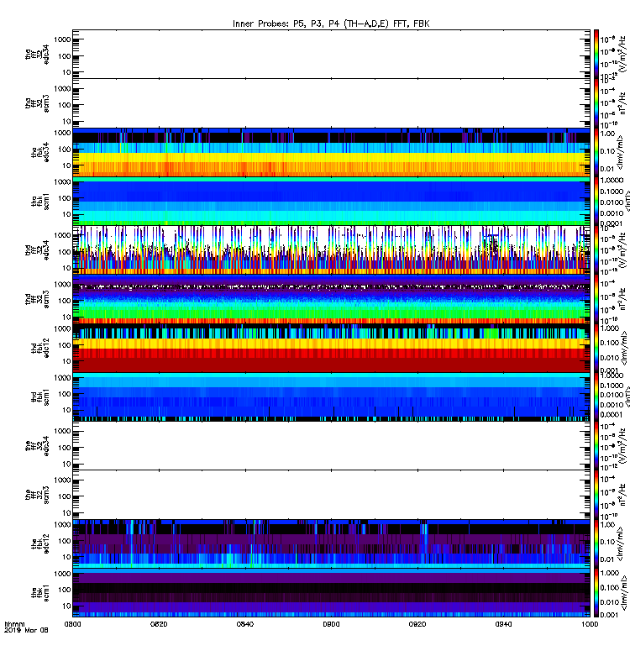Click the 'the fbk scm1' panel label
The width and height of the screenshot is (630, 672).
(x=40, y=593)
